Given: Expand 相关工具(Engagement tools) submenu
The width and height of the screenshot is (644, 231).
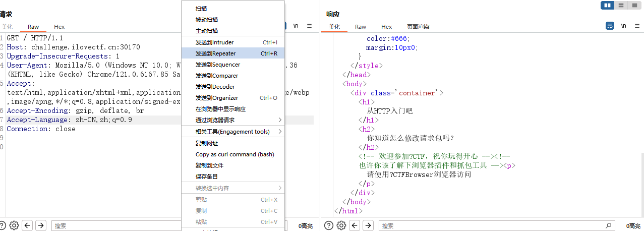Looking at the screenshot, I should 233,132.
